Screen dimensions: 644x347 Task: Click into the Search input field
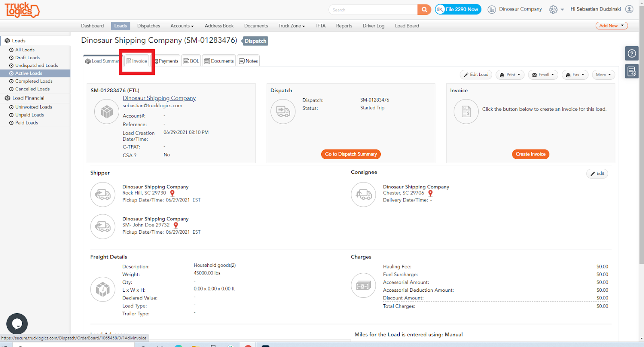(x=373, y=10)
